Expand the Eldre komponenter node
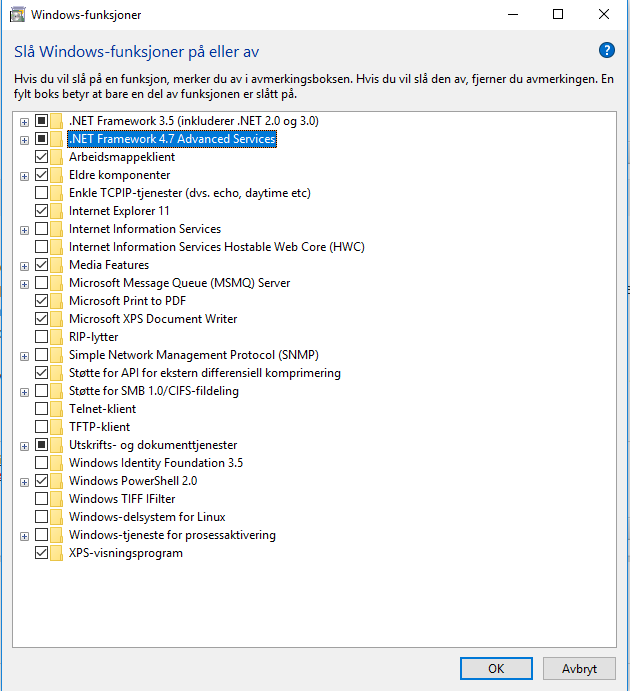Image resolution: width=630 pixels, height=691 pixels. (25, 177)
